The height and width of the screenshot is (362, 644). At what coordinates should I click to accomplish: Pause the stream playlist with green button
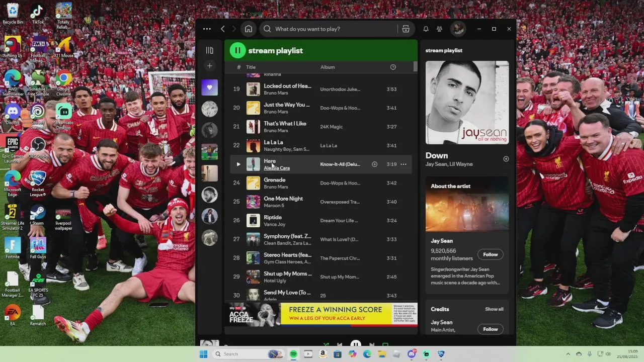[237, 50]
